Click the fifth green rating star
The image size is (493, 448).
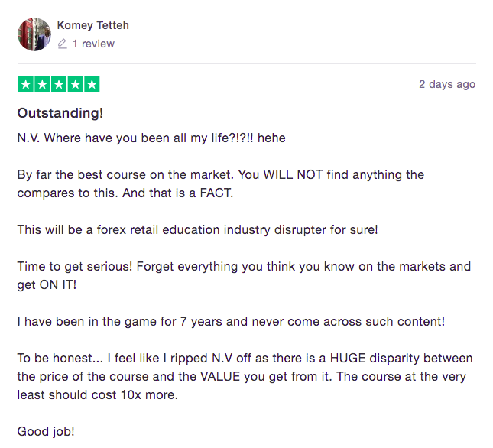pos(92,84)
